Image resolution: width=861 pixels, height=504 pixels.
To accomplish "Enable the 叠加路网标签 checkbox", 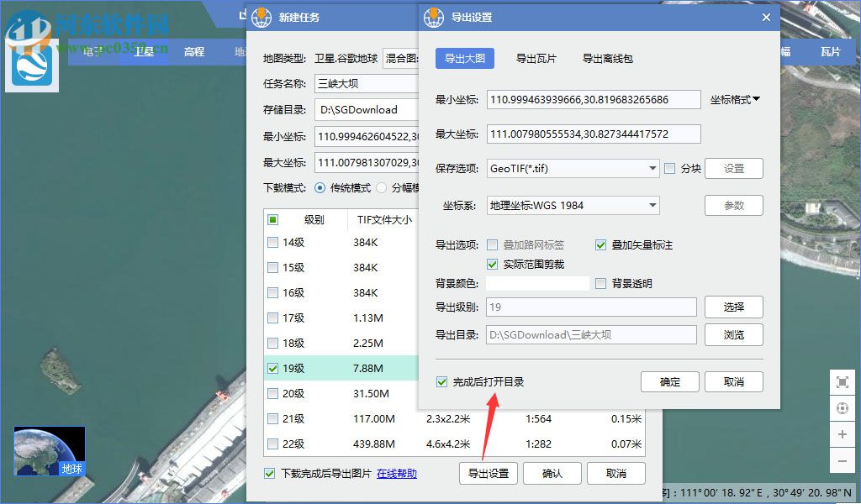I will [493, 244].
